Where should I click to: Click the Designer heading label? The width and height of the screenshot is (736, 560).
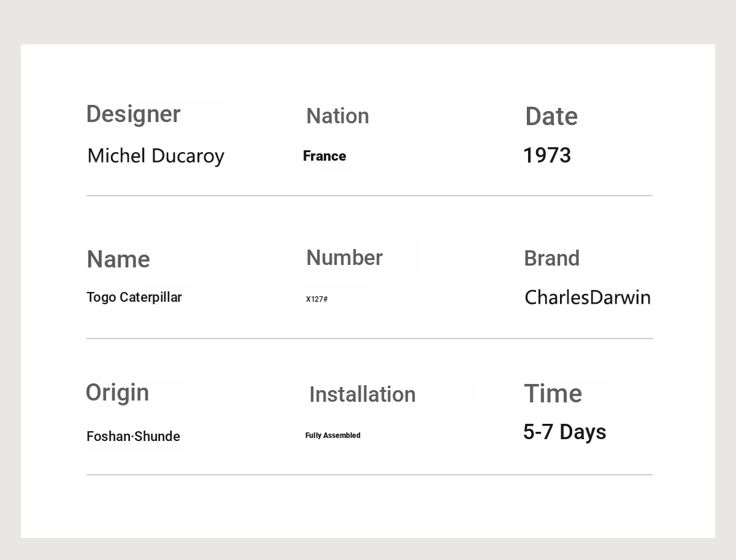(133, 115)
